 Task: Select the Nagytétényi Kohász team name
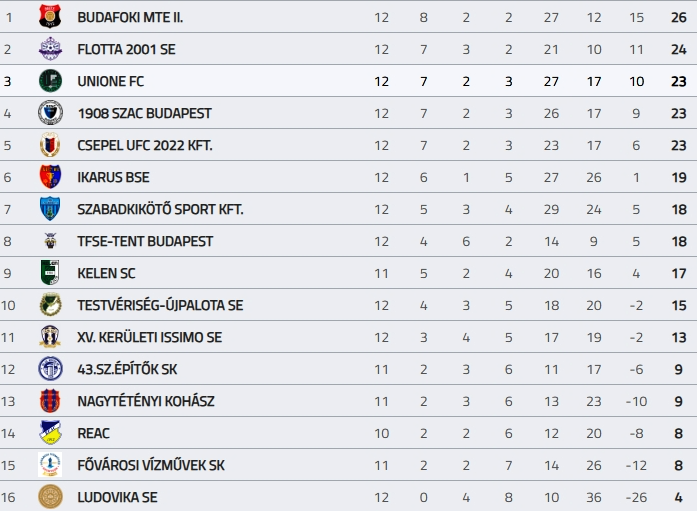point(146,401)
